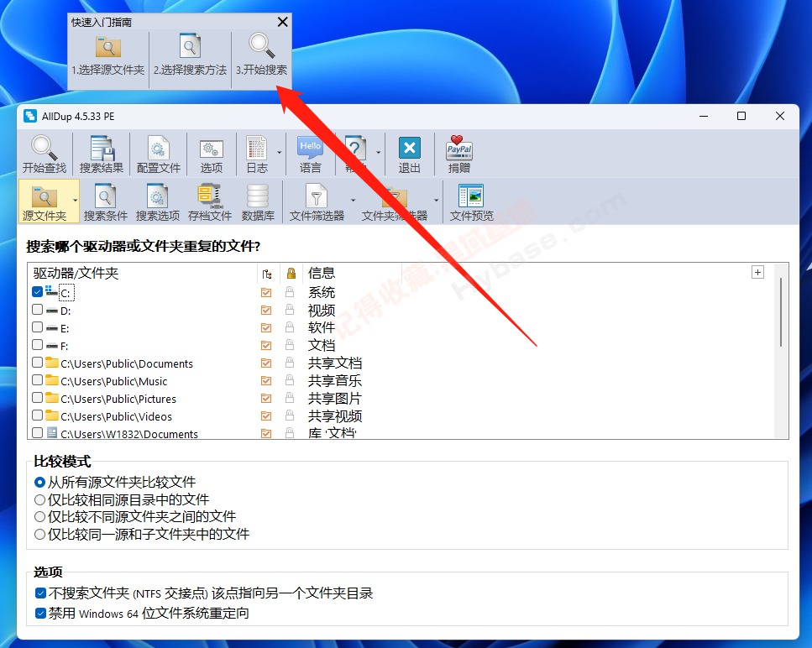Click the 共享图片 info text

point(334,399)
